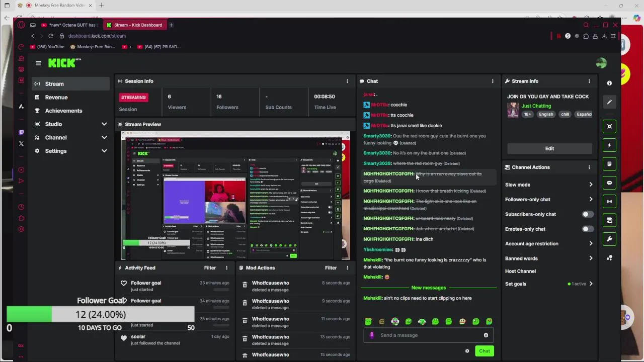644x362 pixels.
Task: Click heart icon next to sooiar follow event
Action: point(124,338)
